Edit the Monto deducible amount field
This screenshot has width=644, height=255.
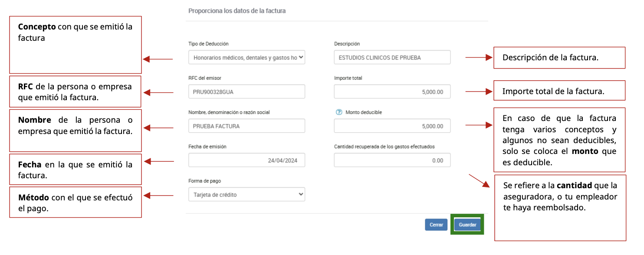(x=392, y=126)
